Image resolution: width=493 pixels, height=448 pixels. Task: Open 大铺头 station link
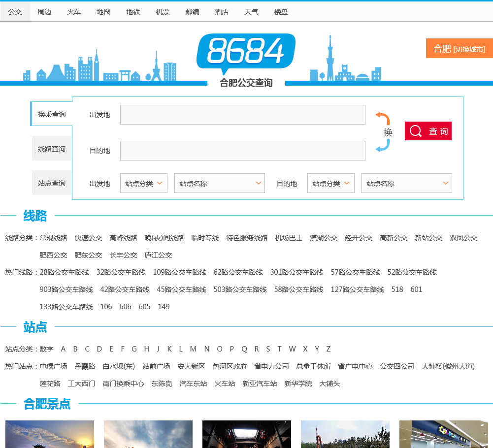pyautogui.click(x=329, y=384)
